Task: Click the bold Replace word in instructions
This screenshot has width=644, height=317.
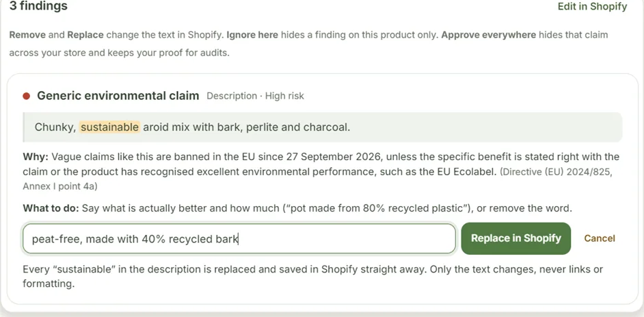Action: (x=85, y=34)
